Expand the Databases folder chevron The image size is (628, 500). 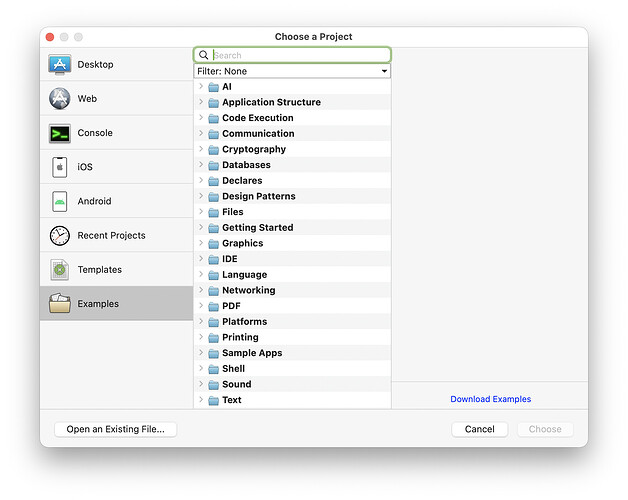(201, 165)
